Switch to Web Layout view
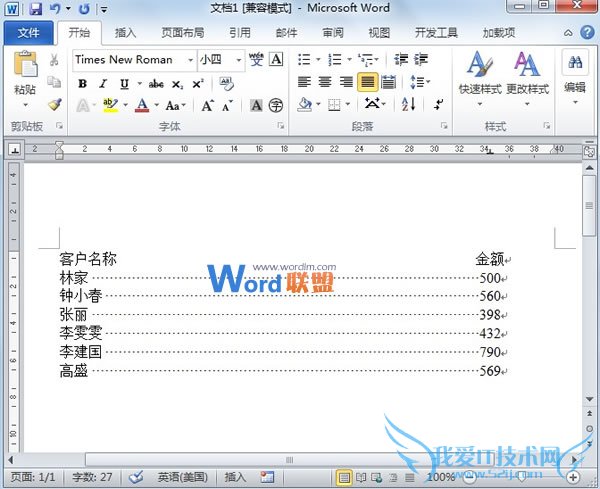This screenshot has height=489, width=600. (x=377, y=478)
